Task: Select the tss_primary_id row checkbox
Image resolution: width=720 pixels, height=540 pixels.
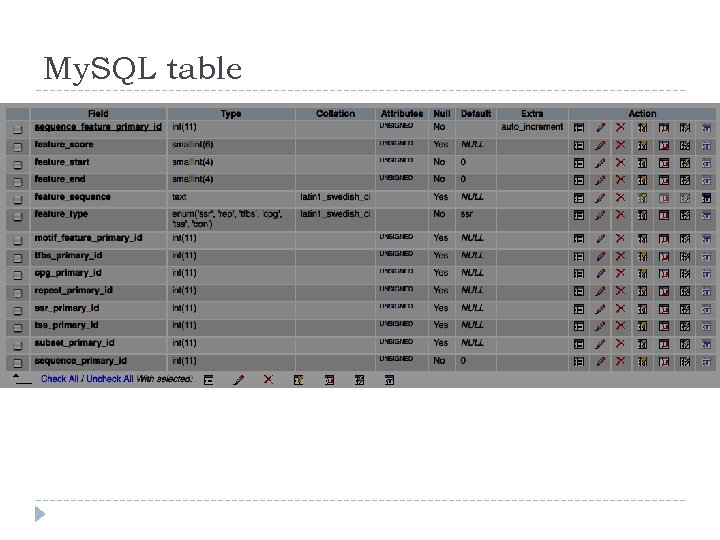Action: [x=17, y=327]
